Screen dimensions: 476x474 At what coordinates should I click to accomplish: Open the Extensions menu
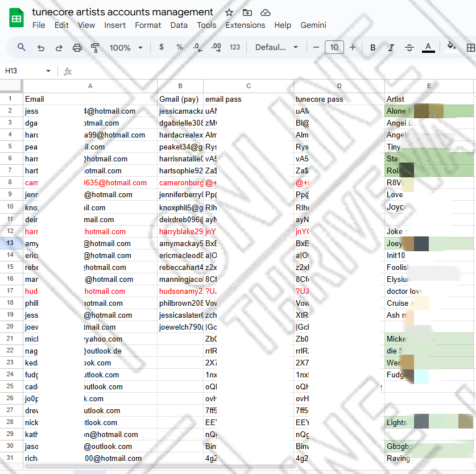click(245, 25)
